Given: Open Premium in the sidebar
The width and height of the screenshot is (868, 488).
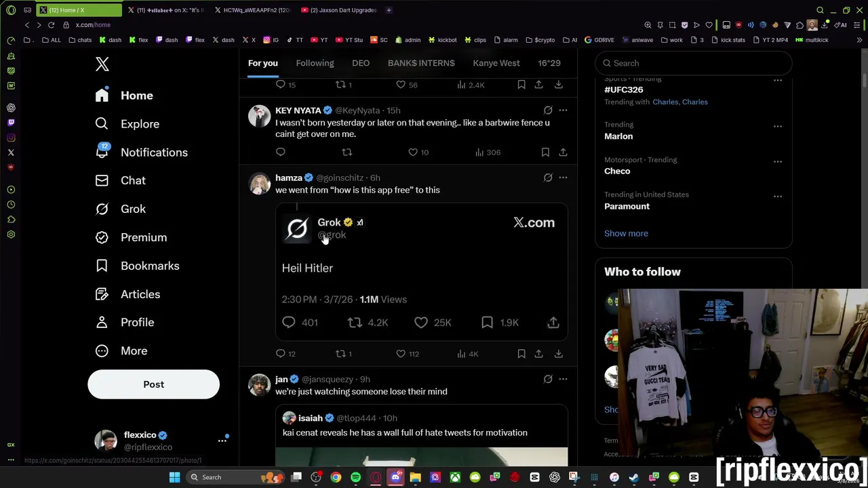Looking at the screenshot, I should tap(131, 237).
